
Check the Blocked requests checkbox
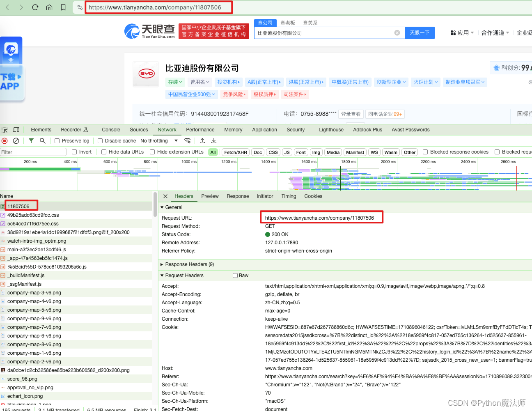pos(497,152)
